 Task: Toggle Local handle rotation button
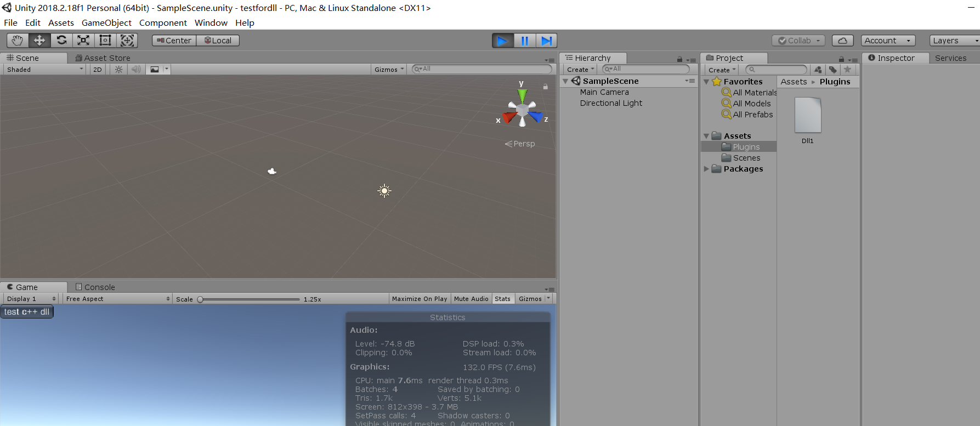click(218, 41)
